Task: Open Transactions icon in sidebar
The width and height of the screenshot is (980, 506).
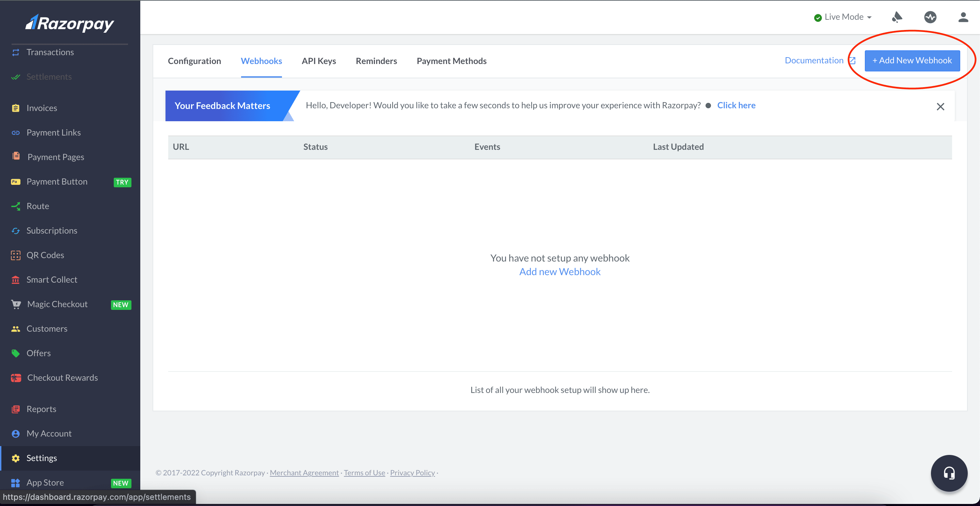Action: (16, 52)
